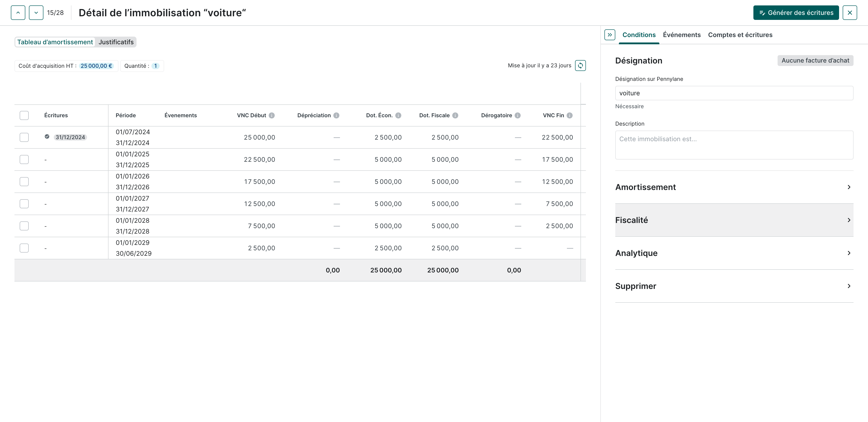The height and width of the screenshot is (422, 868).
Task: Click the Période column header
Action: pos(125,115)
